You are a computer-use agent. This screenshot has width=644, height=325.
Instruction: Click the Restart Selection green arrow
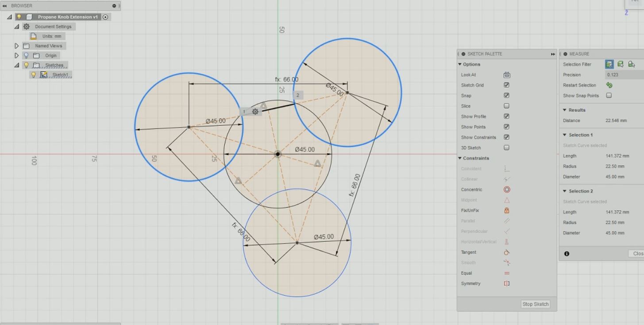click(x=609, y=85)
